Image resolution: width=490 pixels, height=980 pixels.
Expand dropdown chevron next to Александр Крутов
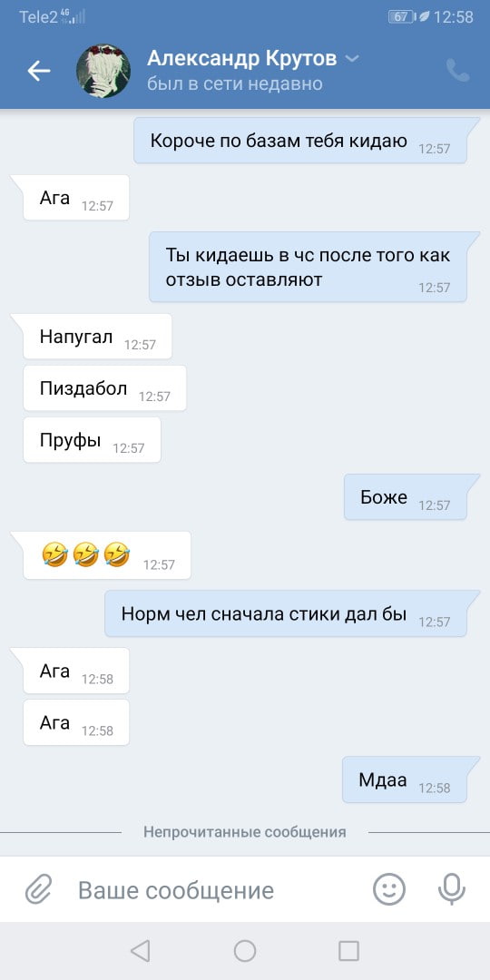click(x=352, y=59)
